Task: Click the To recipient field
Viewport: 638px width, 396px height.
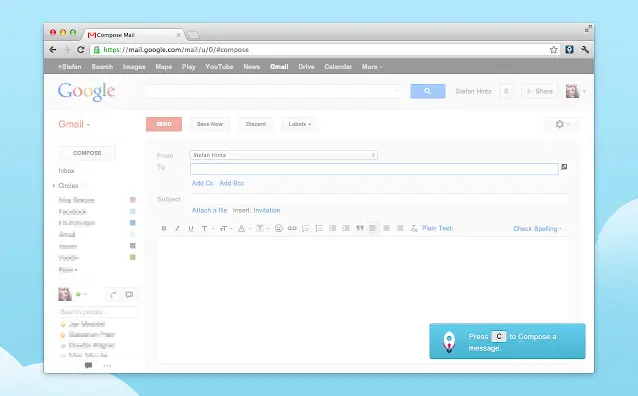Action: pyautogui.click(x=374, y=169)
